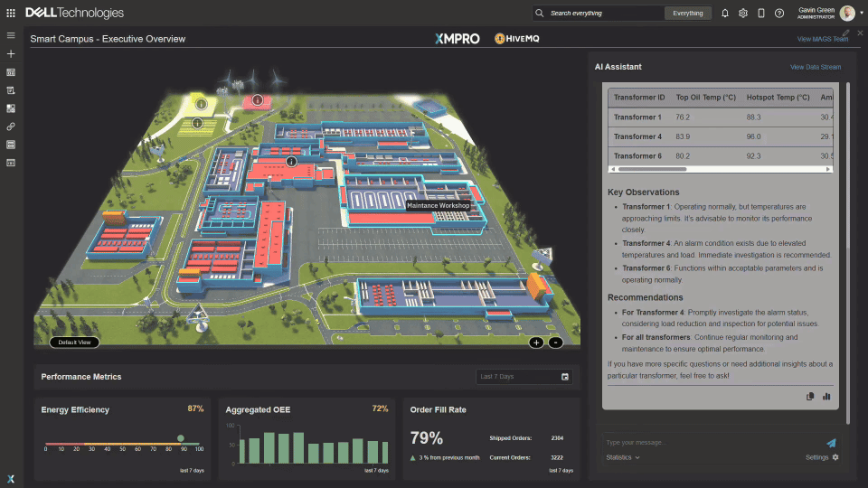Image resolution: width=868 pixels, height=488 pixels.
Task: Toggle the hamburger navigation menu
Action: coord(11,35)
